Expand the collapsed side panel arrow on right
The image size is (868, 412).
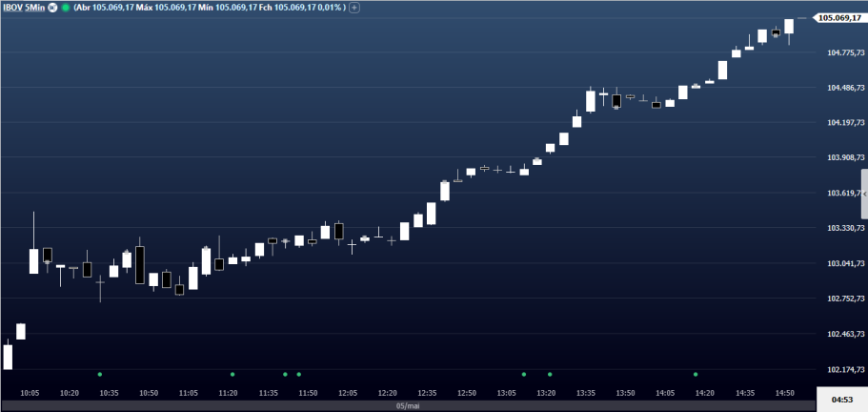pyautogui.click(x=864, y=194)
